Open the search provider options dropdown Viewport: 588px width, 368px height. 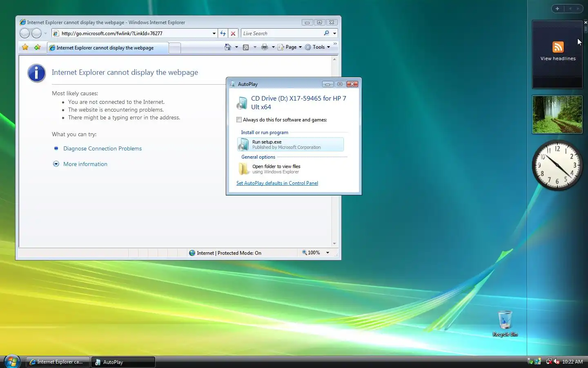tap(334, 34)
